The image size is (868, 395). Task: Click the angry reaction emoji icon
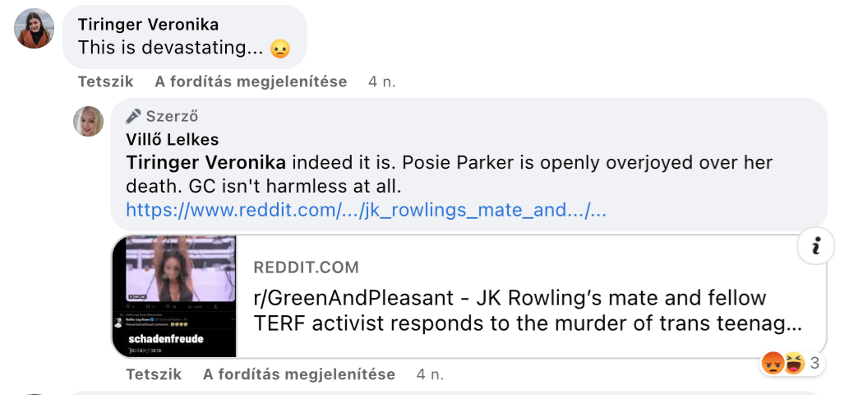pos(773,363)
